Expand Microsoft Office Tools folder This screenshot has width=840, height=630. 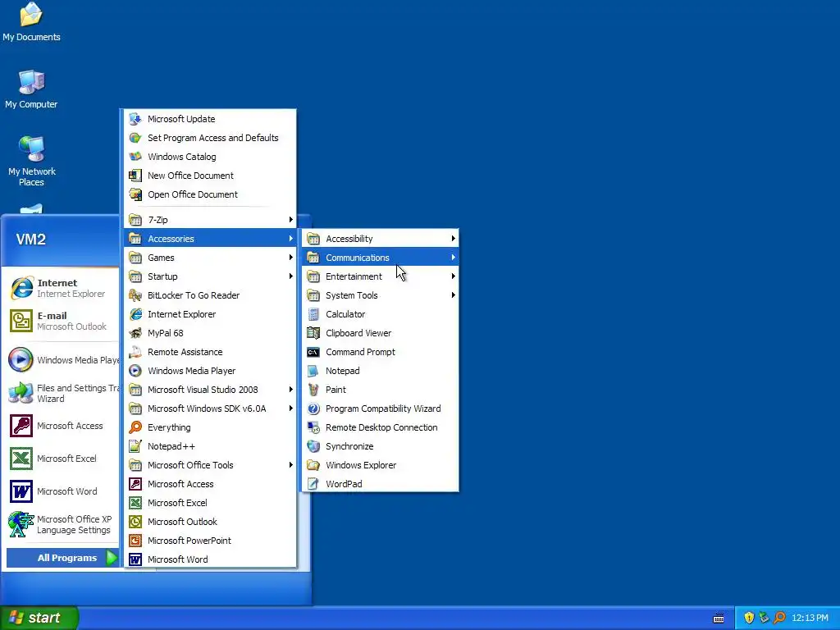(210, 465)
